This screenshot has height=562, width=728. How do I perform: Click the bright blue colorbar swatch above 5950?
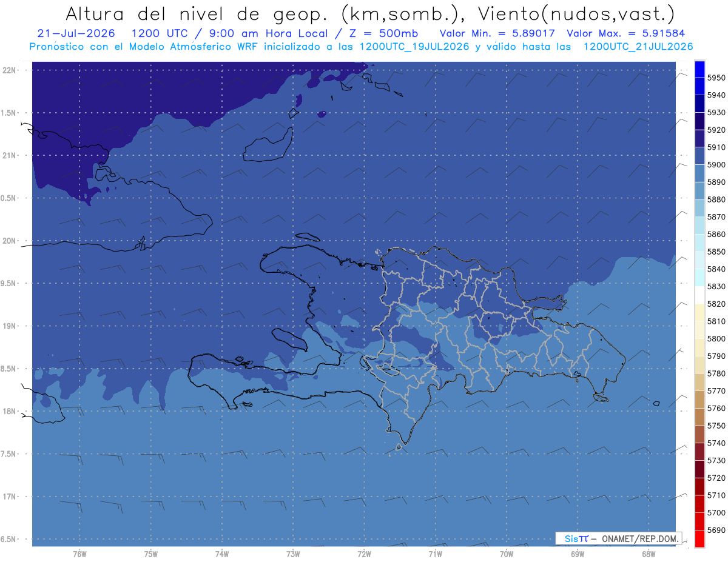click(x=699, y=69)
